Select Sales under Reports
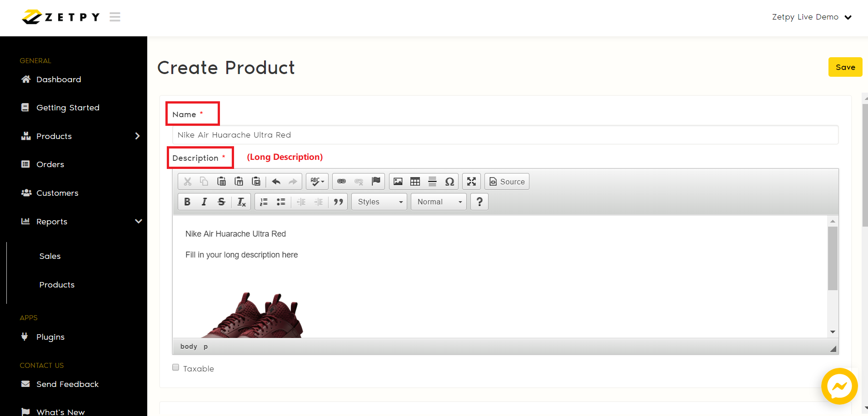The image size is (868, 416). (50, 256)
